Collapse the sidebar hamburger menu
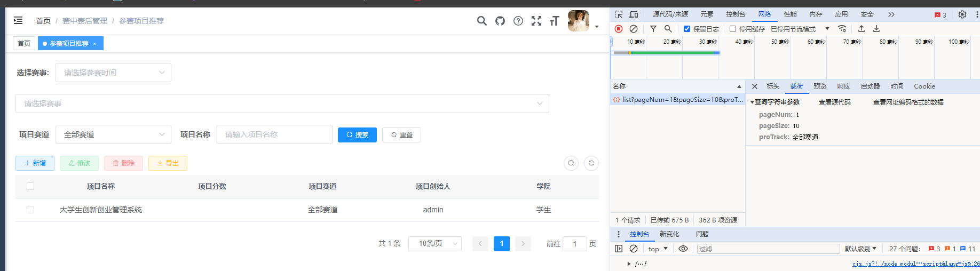Viewport: 980px width, 271px height. pos(18,21)
